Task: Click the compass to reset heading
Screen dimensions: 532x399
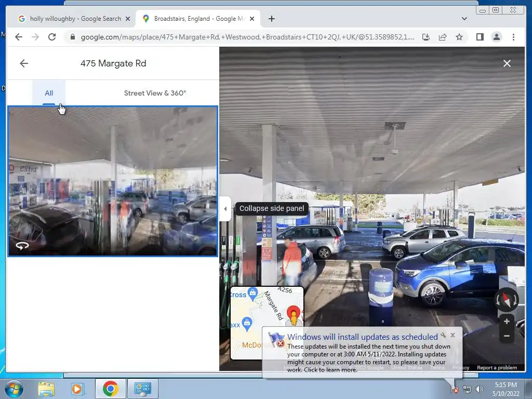Action: point(506,300)
